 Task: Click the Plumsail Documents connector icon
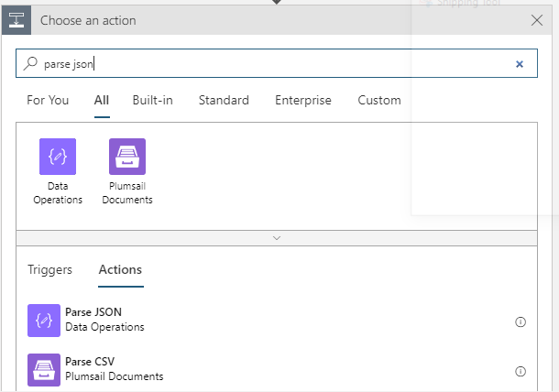coord(127,157)
